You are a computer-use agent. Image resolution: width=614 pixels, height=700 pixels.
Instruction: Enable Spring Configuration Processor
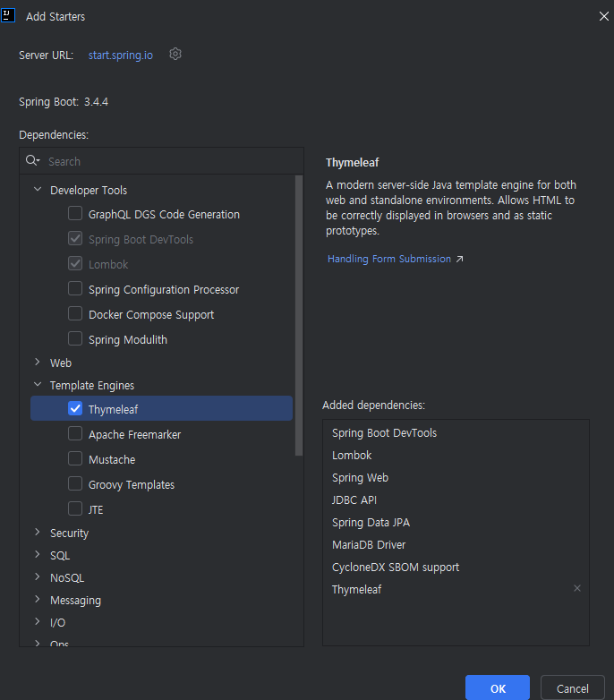tap(75, 288)
